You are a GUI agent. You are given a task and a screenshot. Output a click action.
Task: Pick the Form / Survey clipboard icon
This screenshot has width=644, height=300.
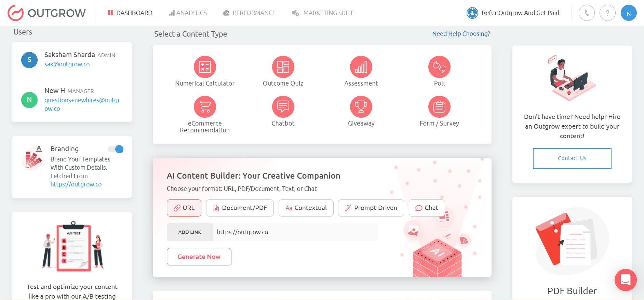[439, 107]
